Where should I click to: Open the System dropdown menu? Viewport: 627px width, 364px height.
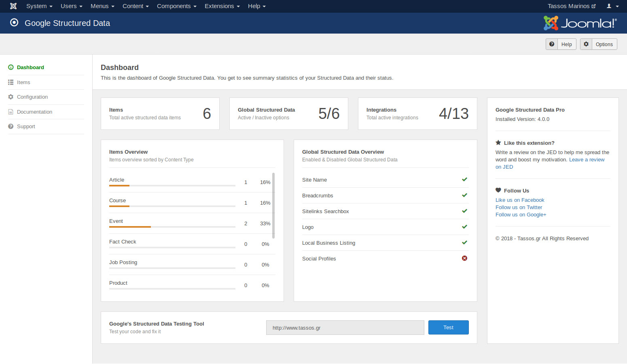point(39,6)
